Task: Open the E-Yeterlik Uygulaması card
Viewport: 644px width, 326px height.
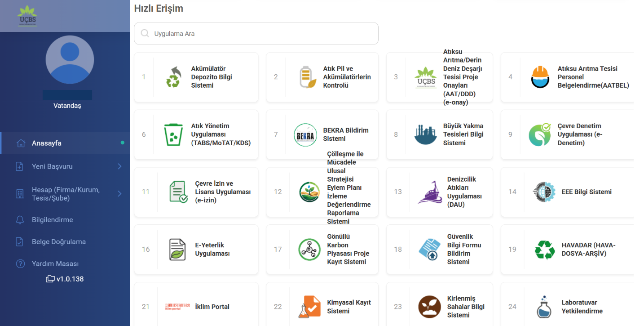Action: (x=212, y=250)
